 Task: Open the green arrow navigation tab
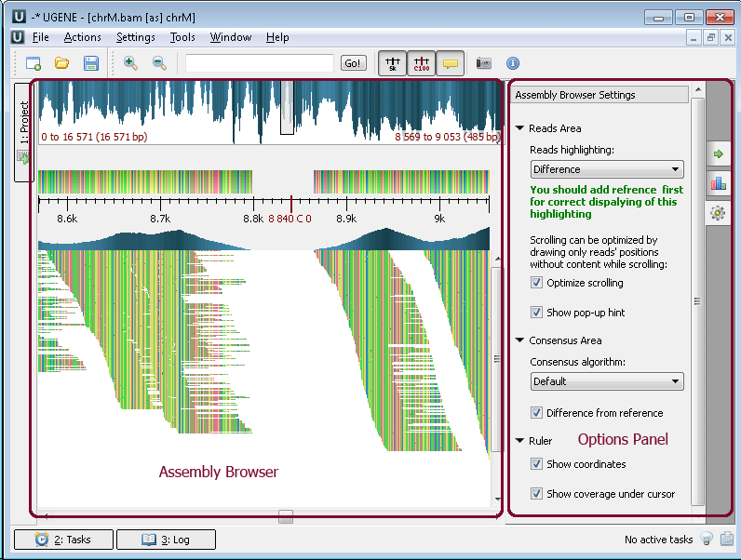pos(719,153)
